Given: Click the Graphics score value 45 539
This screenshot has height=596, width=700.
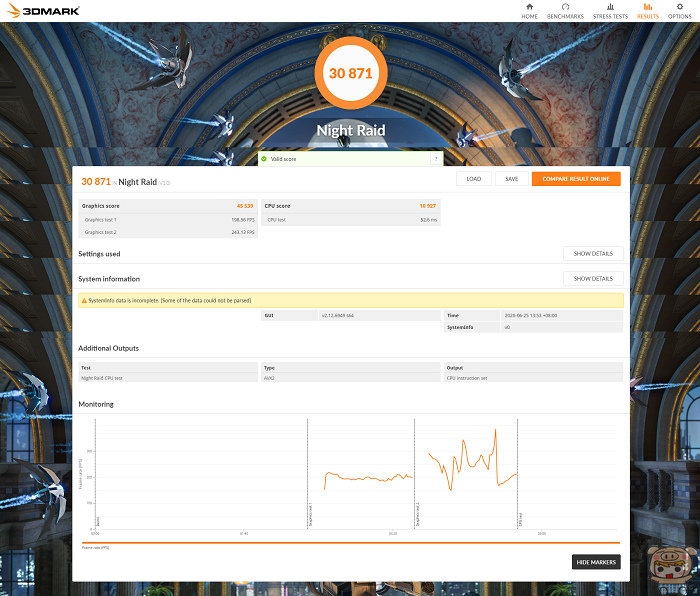Looking at the screenshot, I should [x=245, y=205].
